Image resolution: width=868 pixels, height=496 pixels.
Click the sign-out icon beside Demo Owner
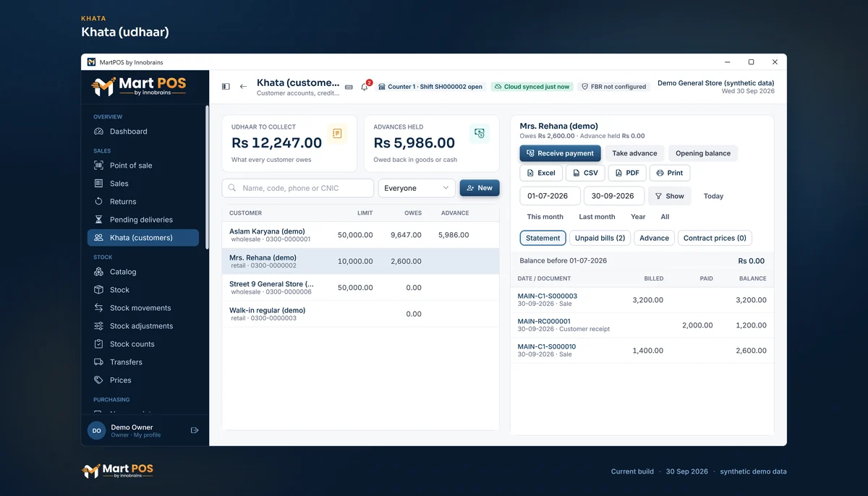tap(195, 430)
